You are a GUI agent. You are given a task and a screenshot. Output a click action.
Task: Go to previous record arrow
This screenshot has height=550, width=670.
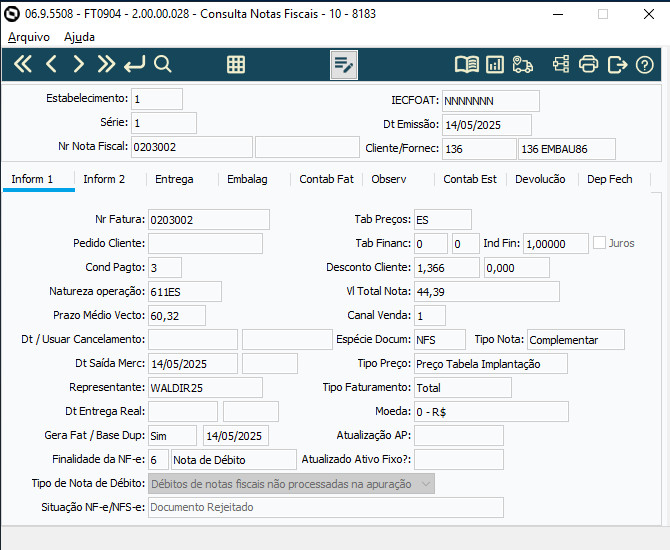[51, 65]
